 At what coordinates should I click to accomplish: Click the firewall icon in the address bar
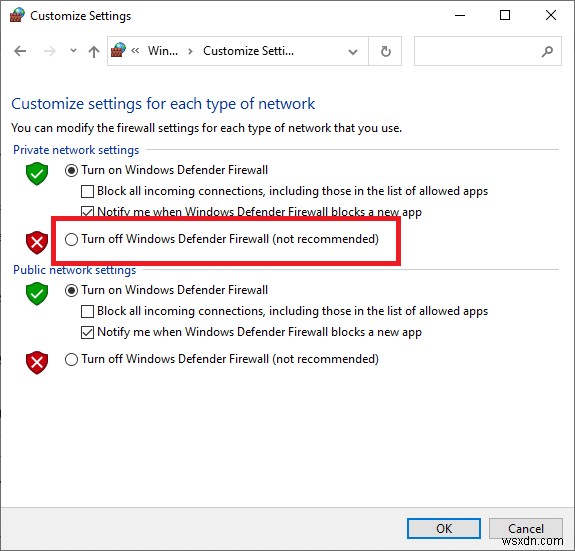tap(118, 50)
